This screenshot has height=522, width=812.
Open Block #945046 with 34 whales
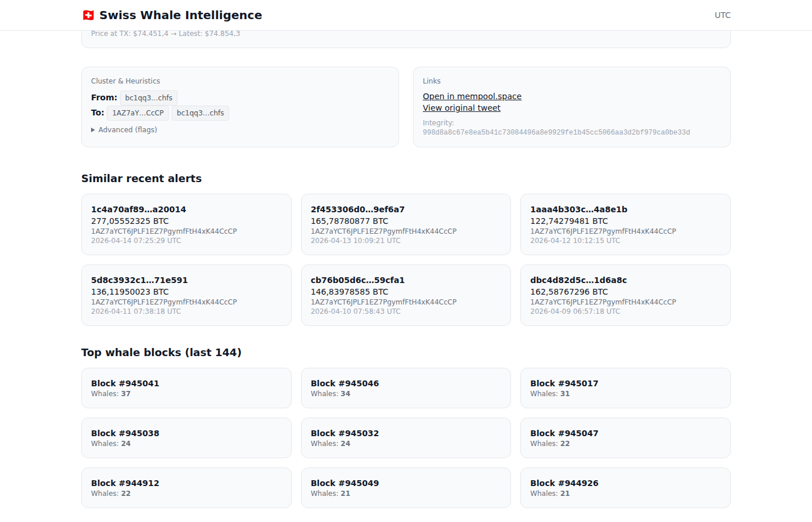[405, 388]
